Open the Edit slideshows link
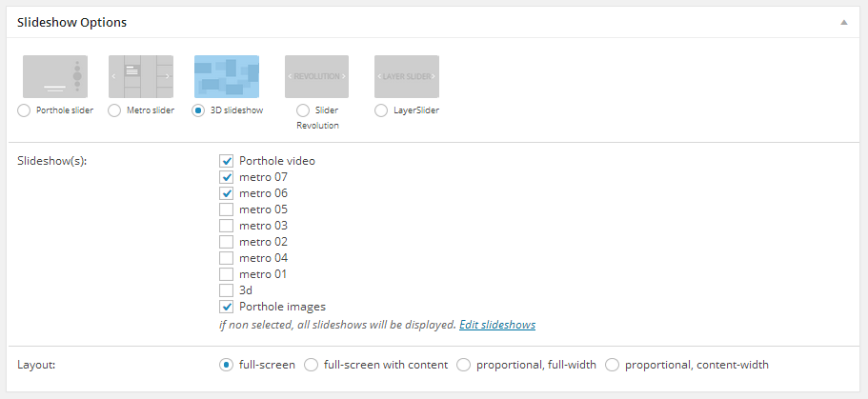Viewport: 868px width, 399px height. [x=497, y=326]
